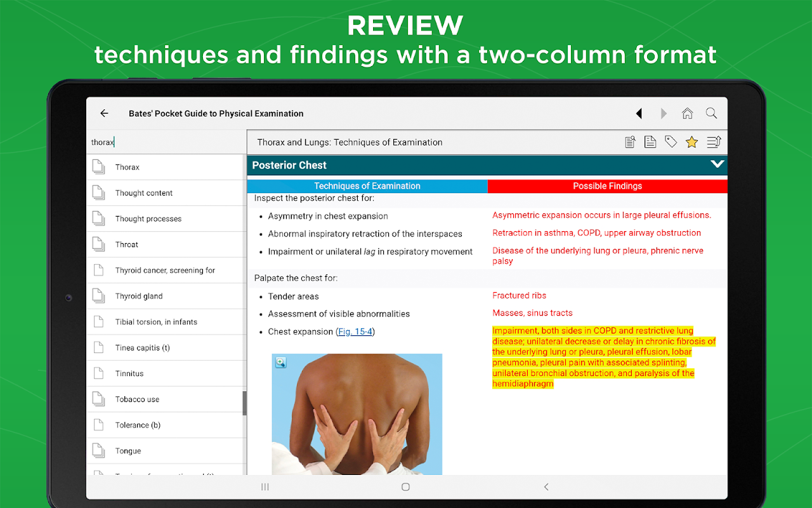The height and width of the screenshot is (508, 812).
Task: Tap the Android back button
Action: pyautogui.click(x=546, y=487)
